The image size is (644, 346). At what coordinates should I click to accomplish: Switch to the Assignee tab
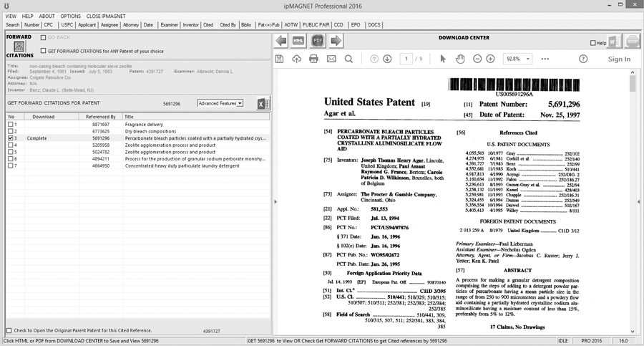tap(109, 24)
